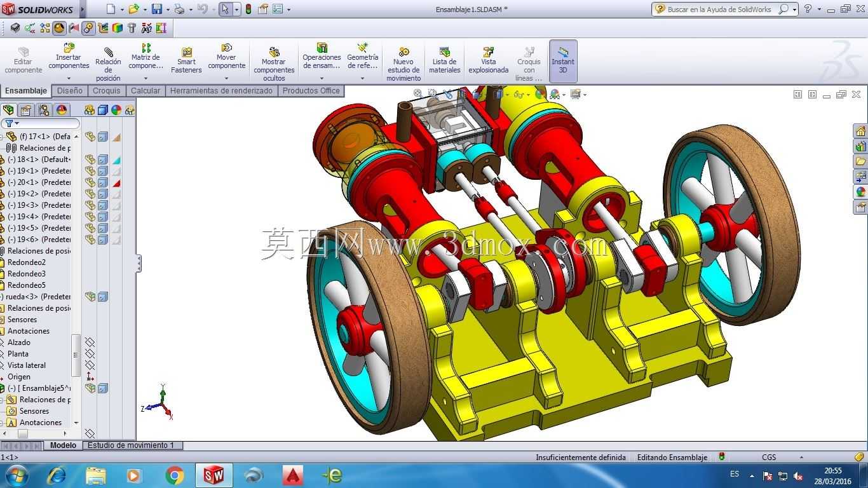868x488 pixels.
Task: Toggle hide/show for component 18<1>
Action: 90,159
